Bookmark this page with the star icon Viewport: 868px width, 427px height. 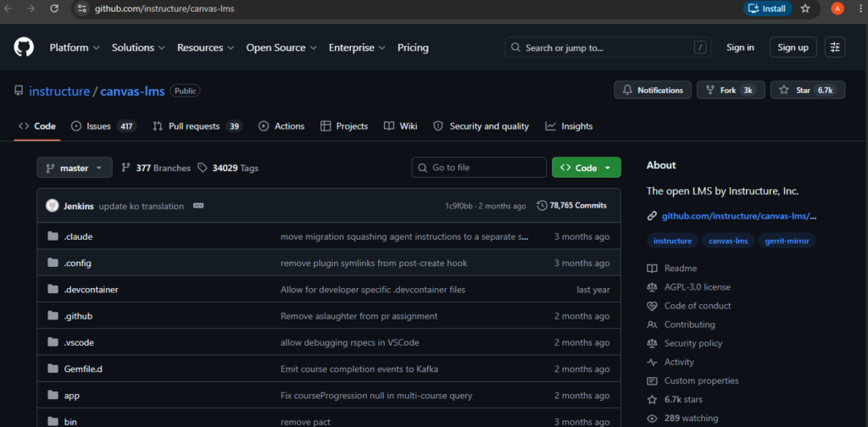click(x=805, y=8)
